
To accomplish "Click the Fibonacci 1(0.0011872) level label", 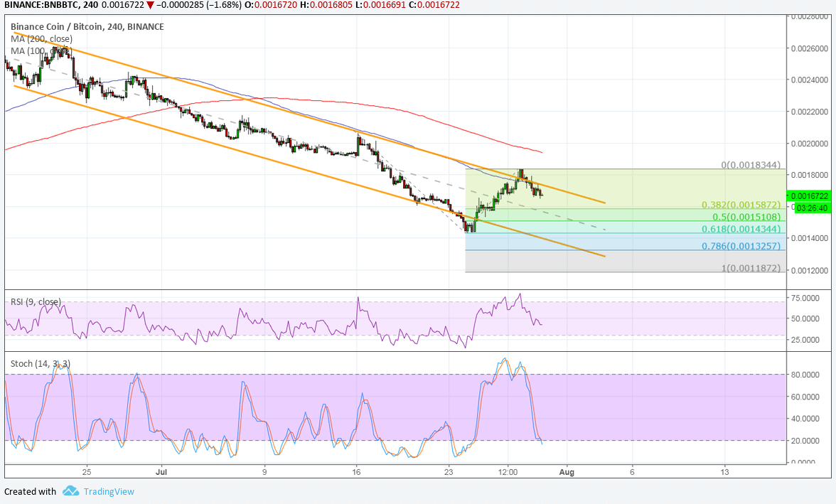I will click(751, 268).
